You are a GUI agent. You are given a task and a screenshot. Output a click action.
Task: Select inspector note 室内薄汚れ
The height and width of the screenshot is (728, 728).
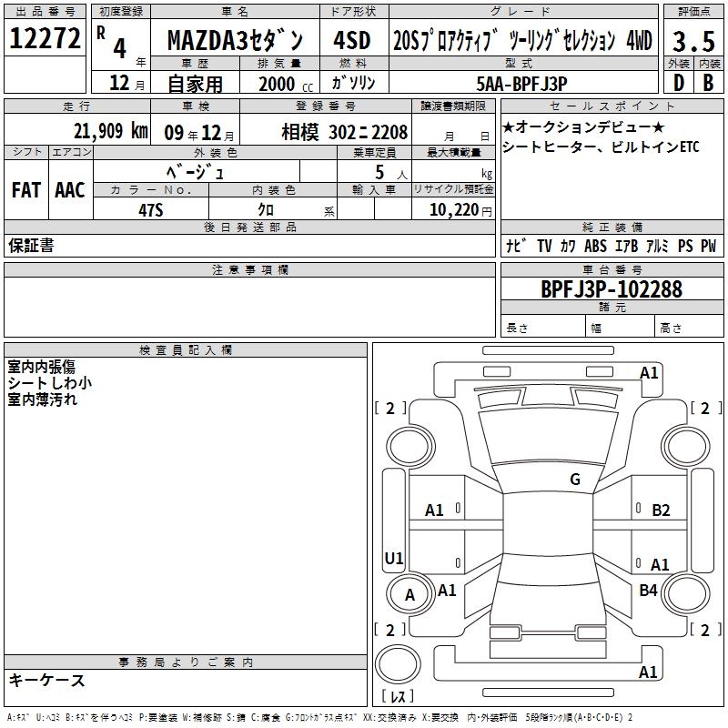[x=42, y=399]
